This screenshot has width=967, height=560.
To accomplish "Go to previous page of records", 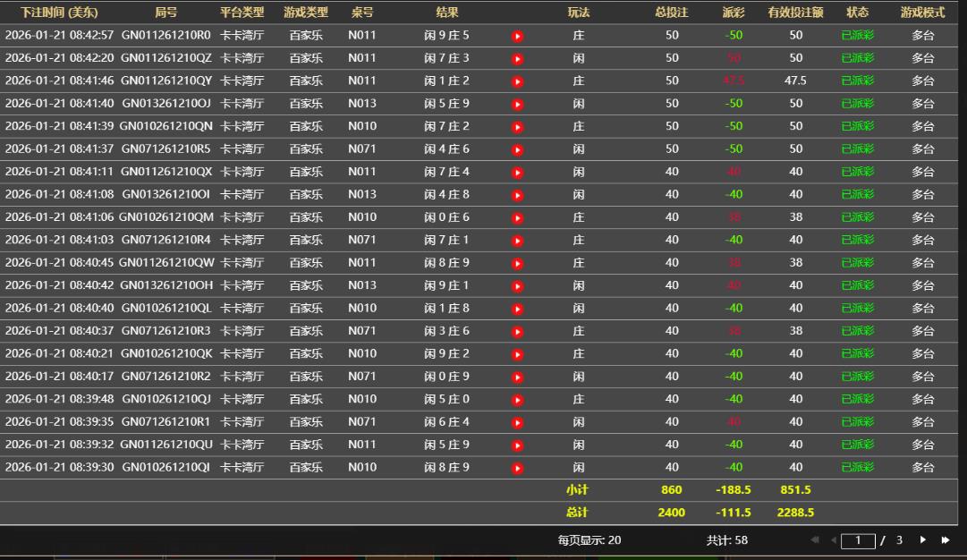I will click(834, 540).
